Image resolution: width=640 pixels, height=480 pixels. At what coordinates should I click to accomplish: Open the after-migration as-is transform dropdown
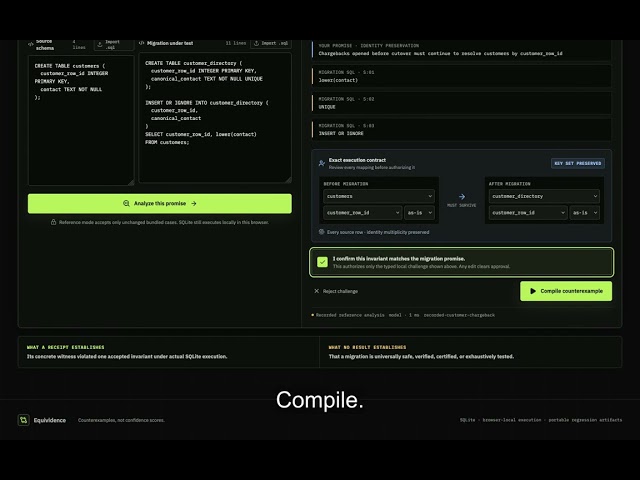pos(584,213)
